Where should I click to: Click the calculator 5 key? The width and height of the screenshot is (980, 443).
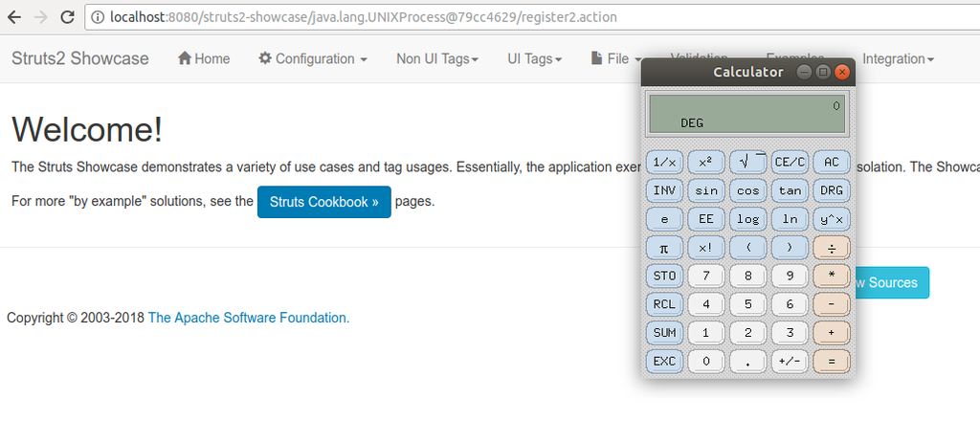747,304
